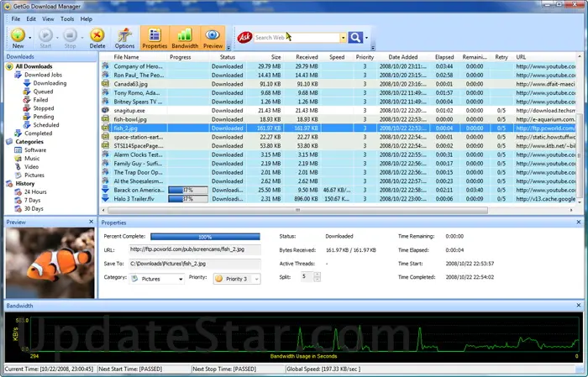Toggle the Bandwidth panel button
The width and height of the screenshot is (588, 377).
point(184,38)
